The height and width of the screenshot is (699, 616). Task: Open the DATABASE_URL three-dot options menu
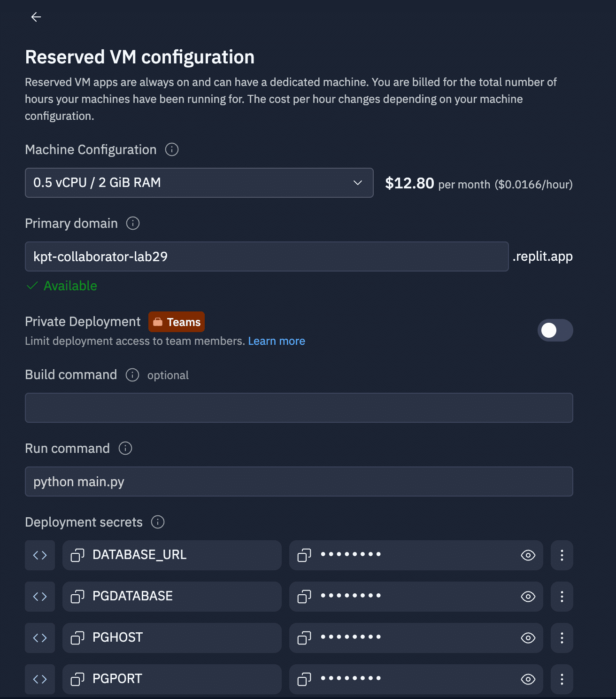tap(562, 555)
